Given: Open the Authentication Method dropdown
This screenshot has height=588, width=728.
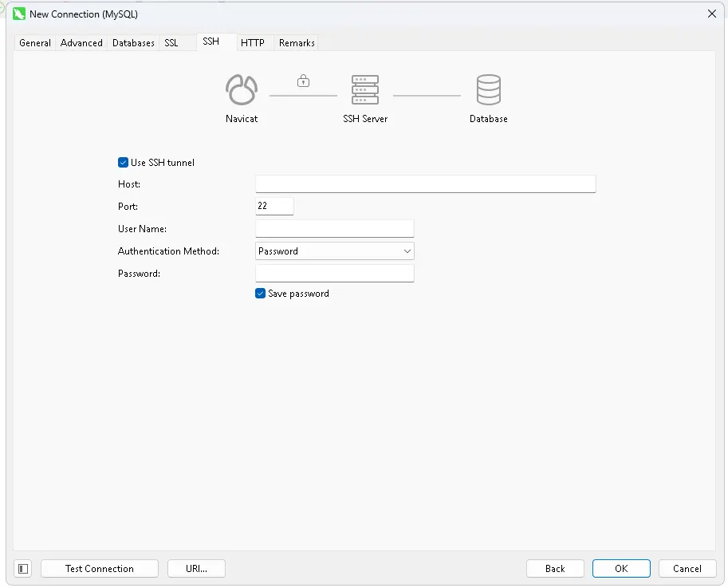Looking at the screenshot, I should click(x=335, y=251).
